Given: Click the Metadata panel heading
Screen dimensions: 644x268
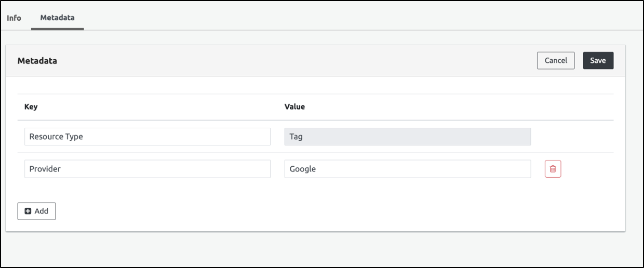Looking at the screenshot, I should click(37, 61).
